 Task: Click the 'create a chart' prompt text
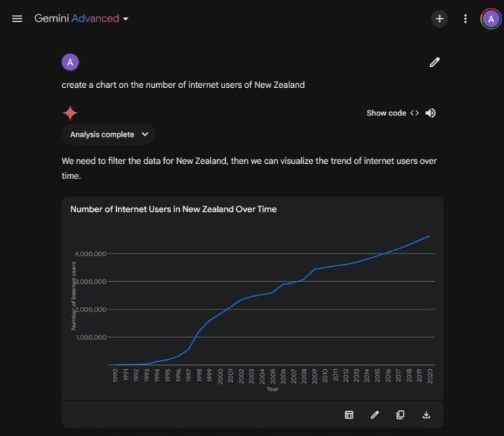pyautogui.click(x=183, y=85)
